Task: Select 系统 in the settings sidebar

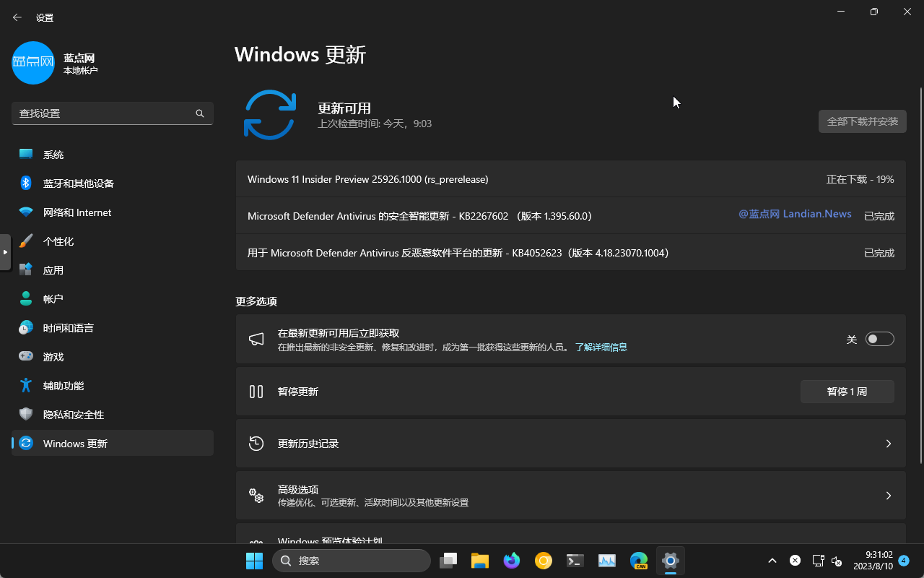Action: tap(113, 155)
